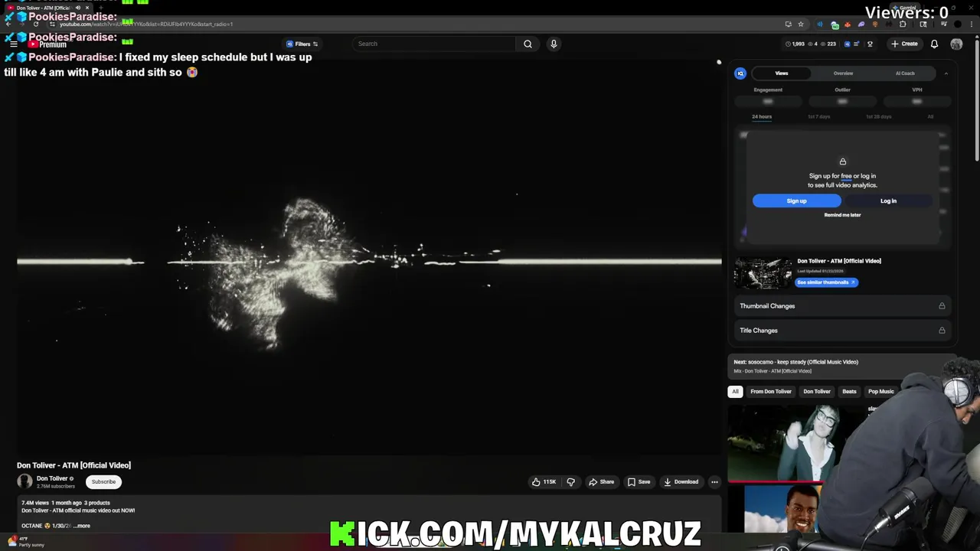
Task: Mute the tab via speaker icon
Action: (x=77, y=8)
